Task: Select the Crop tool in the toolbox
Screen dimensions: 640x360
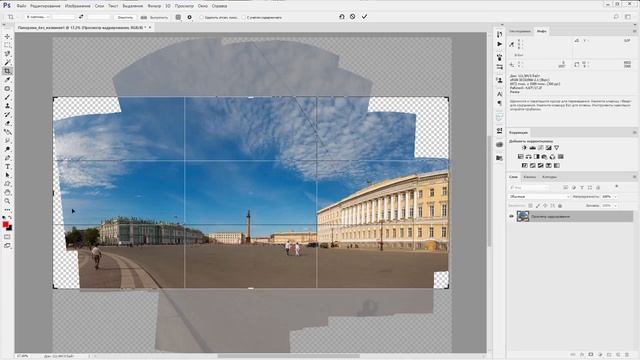Action: click(7, 71)
